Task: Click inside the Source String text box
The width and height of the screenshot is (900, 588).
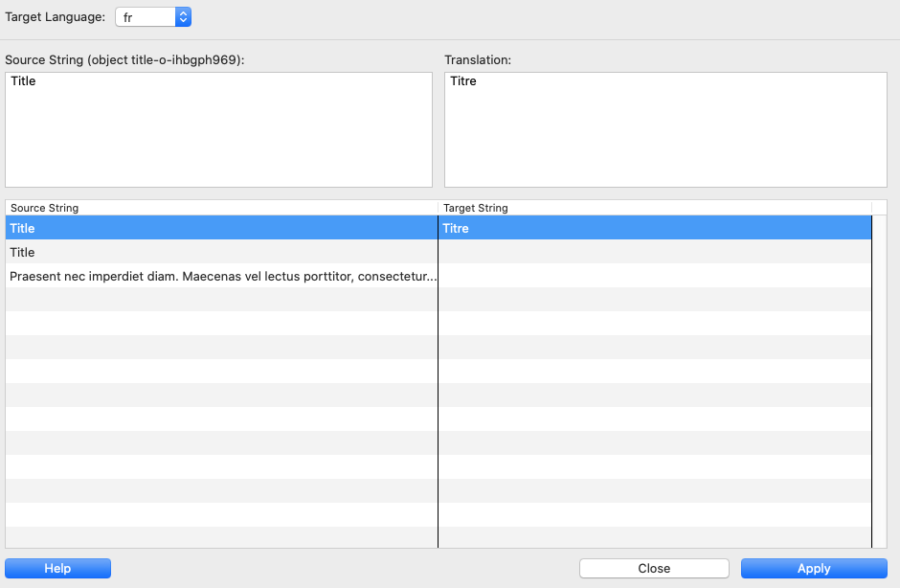Action: (218, 129)
